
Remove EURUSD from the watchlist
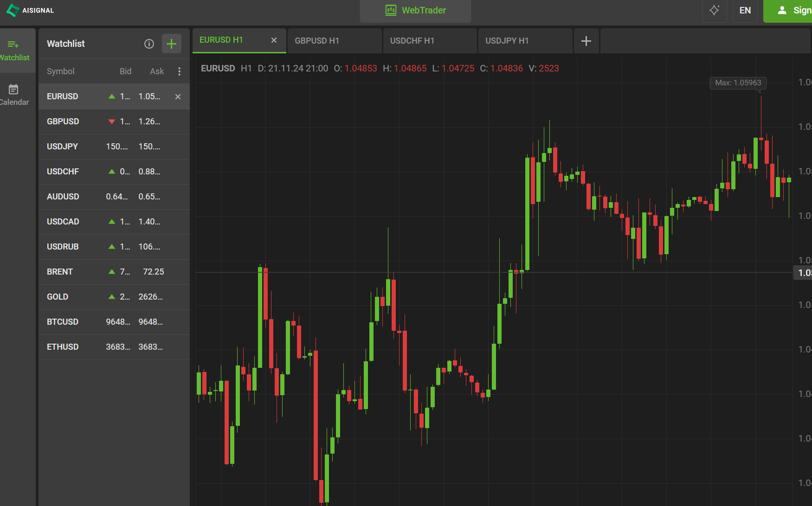178,96
